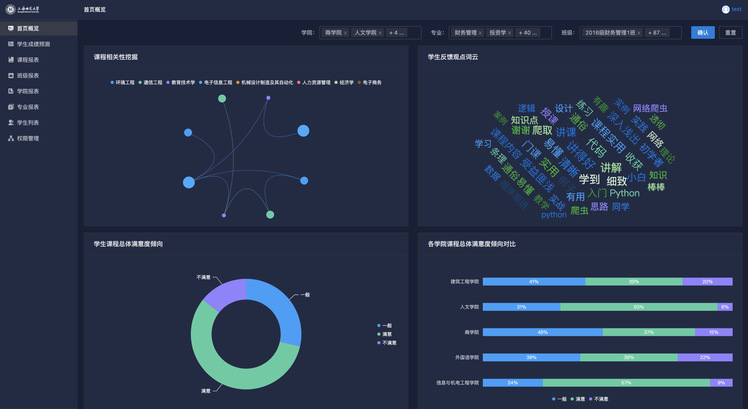Toggle 不满意 legend in donut chart
The width and height of the screenshot is (748, 409).
click(387, 342)
